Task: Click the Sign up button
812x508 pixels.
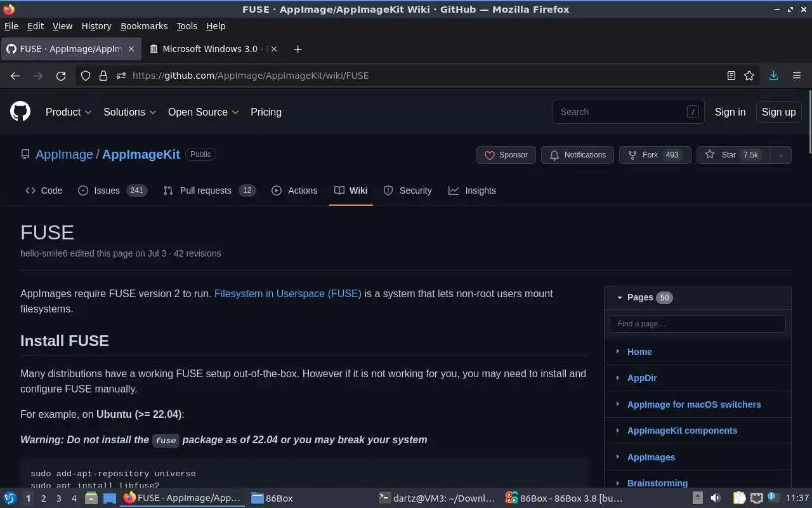Action: (778, 112)
